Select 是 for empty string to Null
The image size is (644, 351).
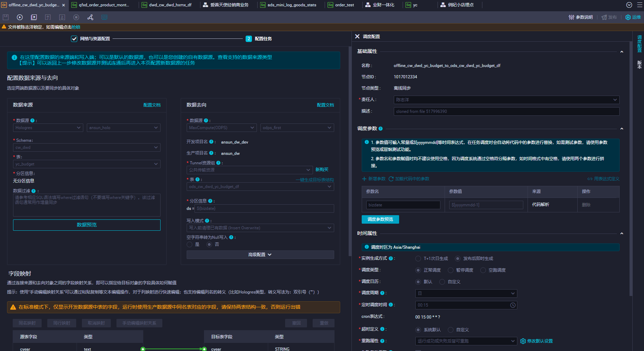coord(189,244)
